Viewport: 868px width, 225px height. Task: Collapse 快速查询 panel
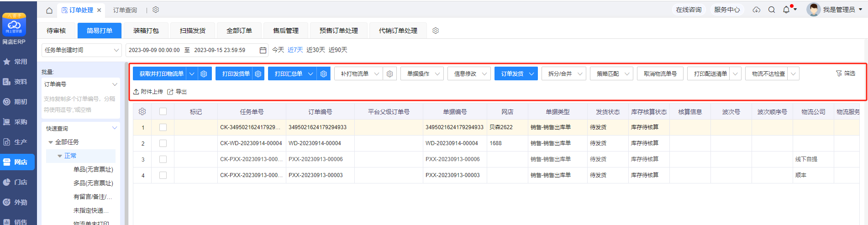114,128
